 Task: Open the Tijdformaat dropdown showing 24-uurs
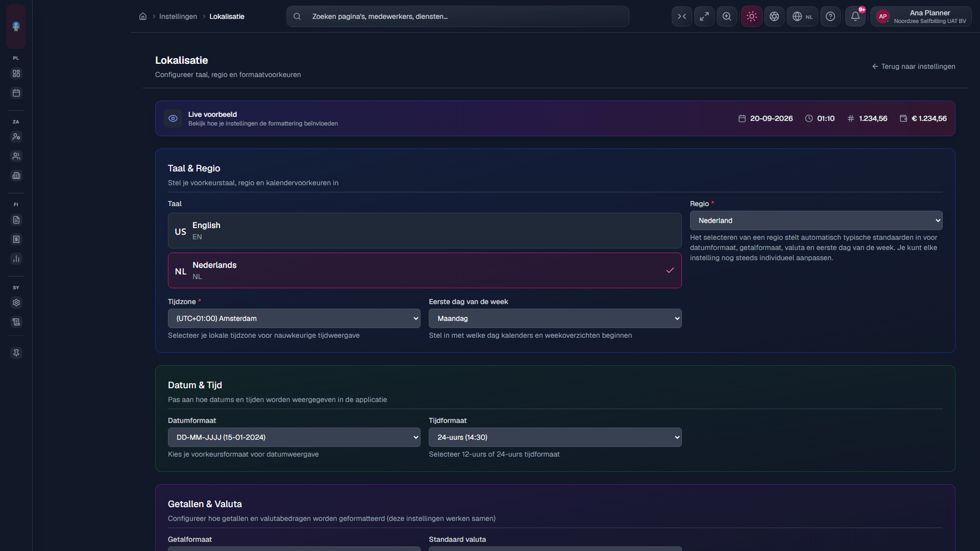click(555, 437)
